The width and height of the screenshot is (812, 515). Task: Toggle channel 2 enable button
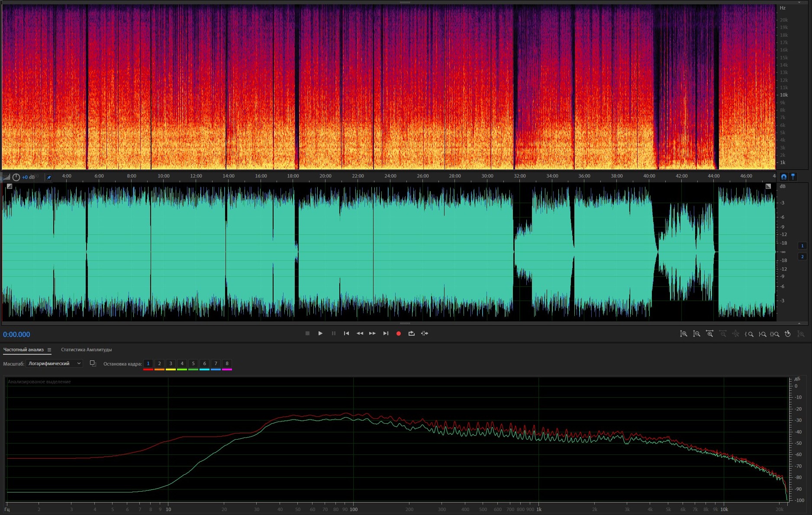click(802, 257)
